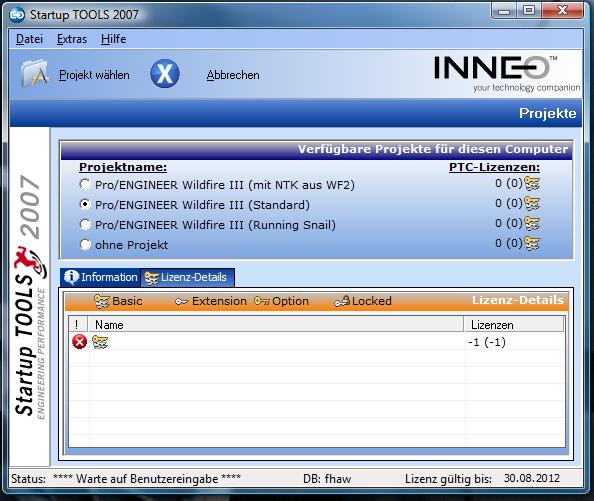The image size is (594, 501).
Task: Select the ohne Projekt radio button
Action: click(x=85, y=244)
